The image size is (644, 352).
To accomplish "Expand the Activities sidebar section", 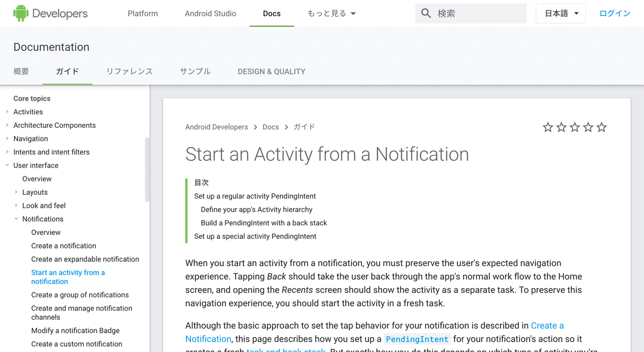I will click(7, 112).
